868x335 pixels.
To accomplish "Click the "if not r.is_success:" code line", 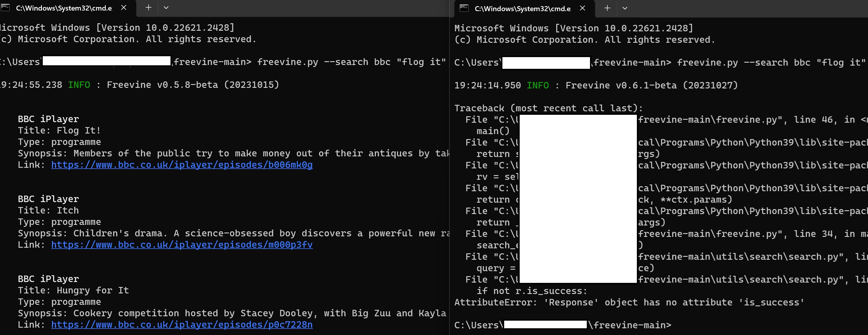I will pyautogui.click(x=531, y=291).
